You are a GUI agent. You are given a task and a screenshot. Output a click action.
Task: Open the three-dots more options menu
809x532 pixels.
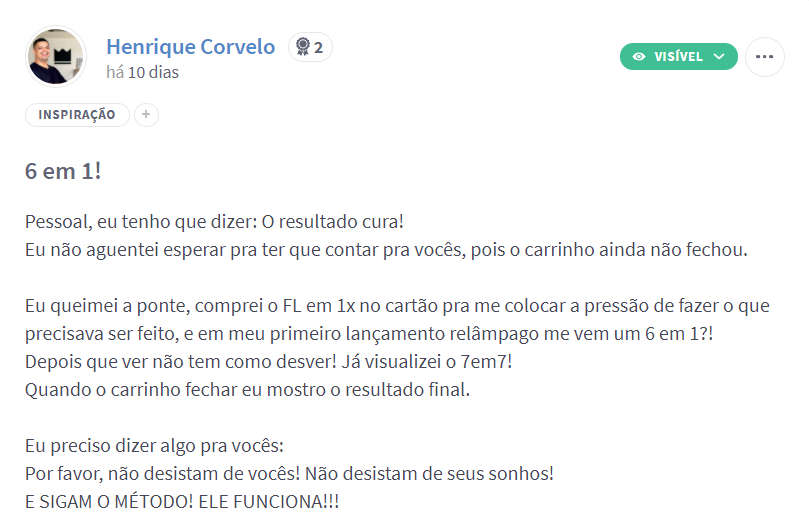pyautogui.click(x=765, y=57)
